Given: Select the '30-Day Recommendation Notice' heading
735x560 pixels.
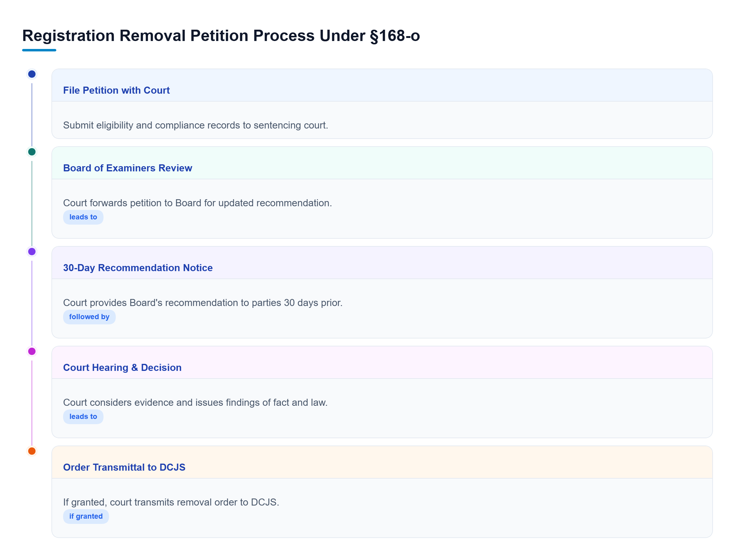Looking at the screenshot, I should pyautogui.click(x=138, y=268).
